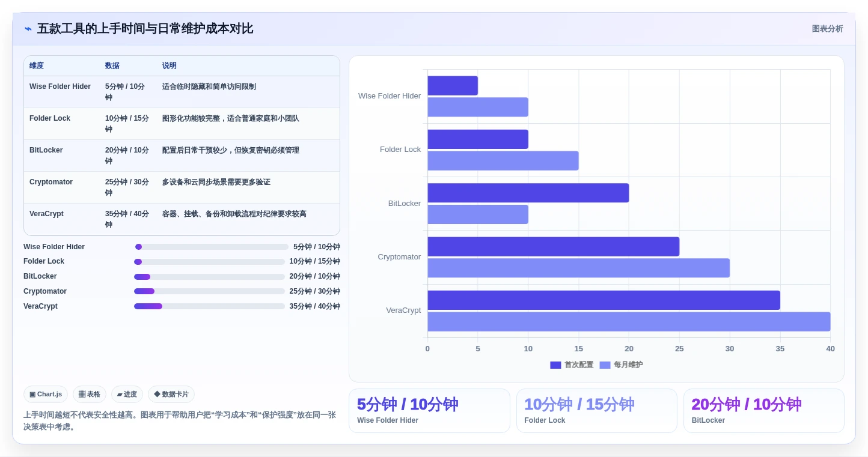The image size is (868, 457).
Task: Click the VeraCrypt 每月维护 chart bar
Action: click(629, 321)
